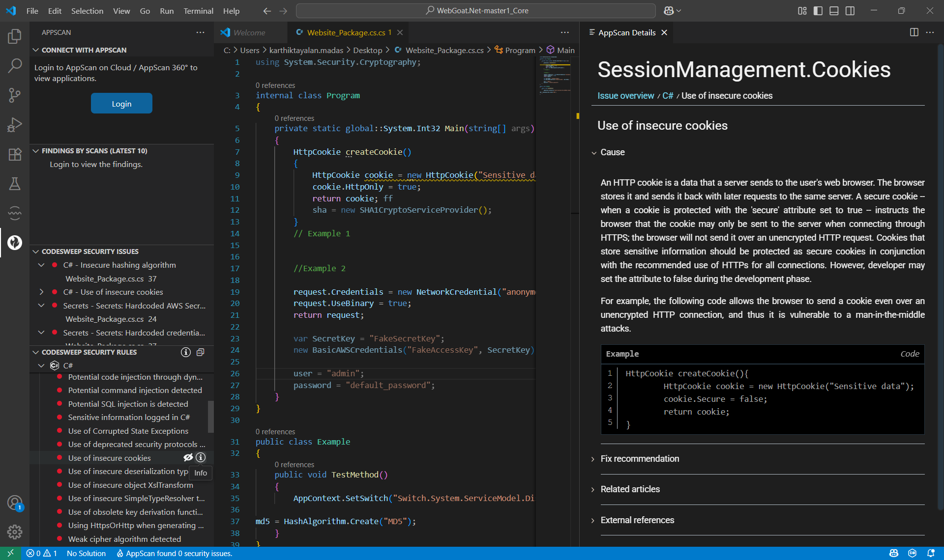The width and height of the screenshot is (944, 560).
Task: Click the Login button
Action: coord(121,103)
